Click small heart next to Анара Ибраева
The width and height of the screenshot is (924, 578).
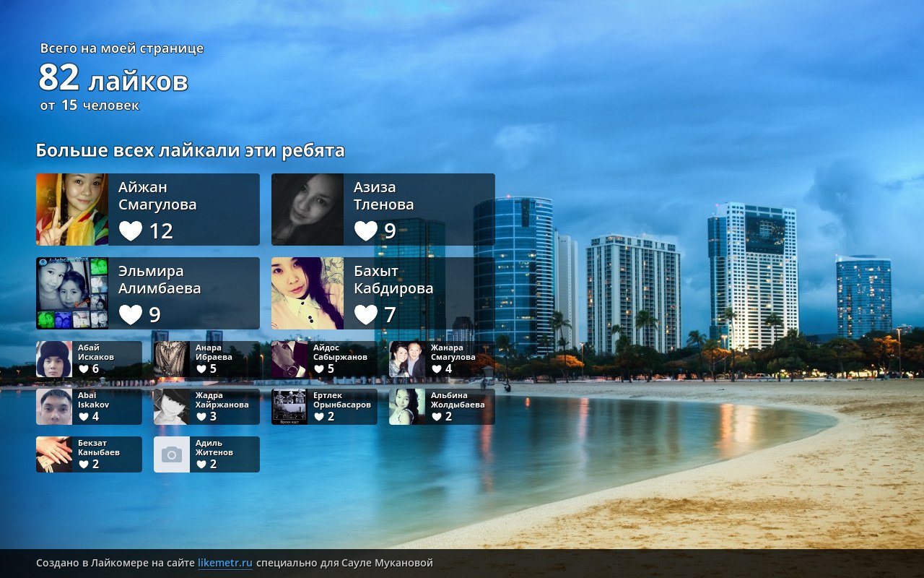point(201,369)
